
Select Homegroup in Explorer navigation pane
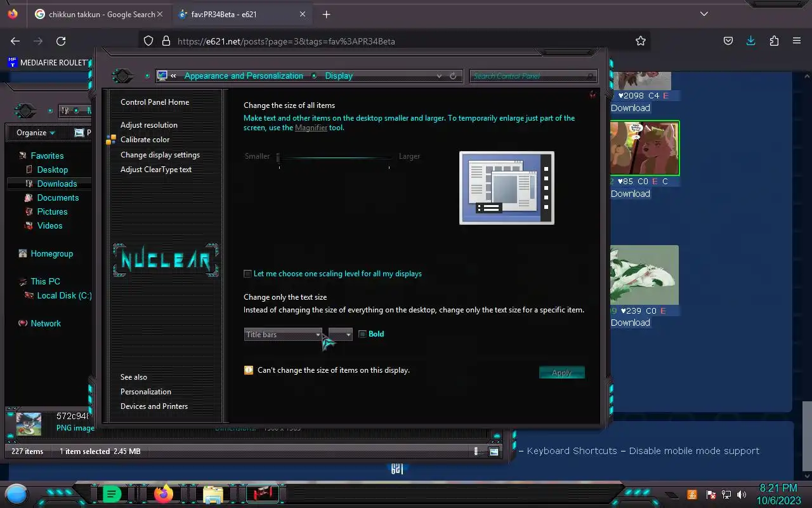click(51, 253)
